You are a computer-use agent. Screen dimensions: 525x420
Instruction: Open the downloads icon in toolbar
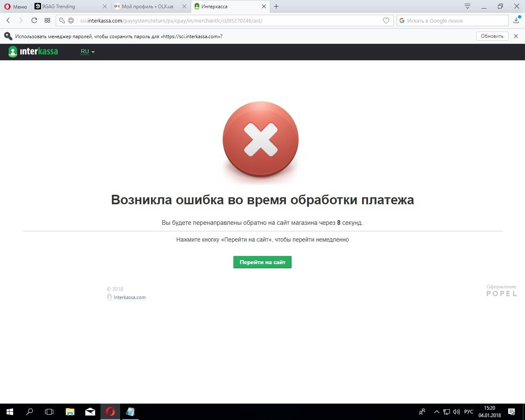(516, 21)
